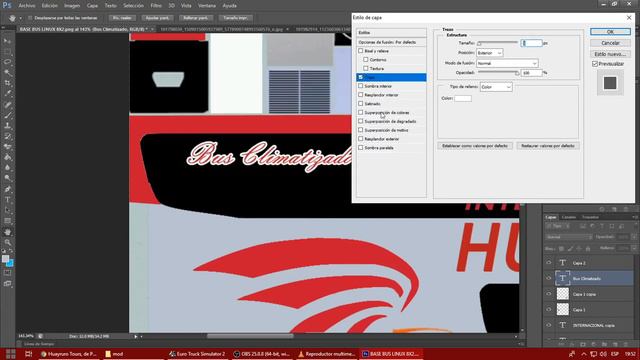
Task: Open the Modo de fusión dropdown
Action: [507, 63]
